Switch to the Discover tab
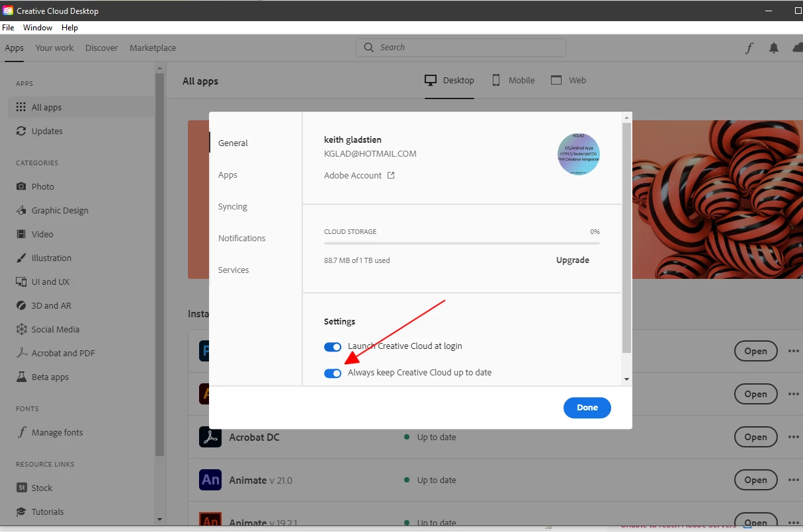 tap(101, 48)
